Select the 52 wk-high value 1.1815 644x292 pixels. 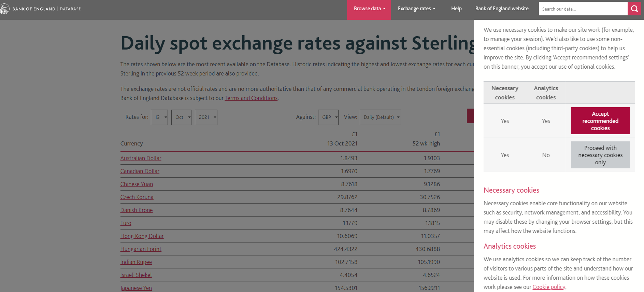click(433, 223)
